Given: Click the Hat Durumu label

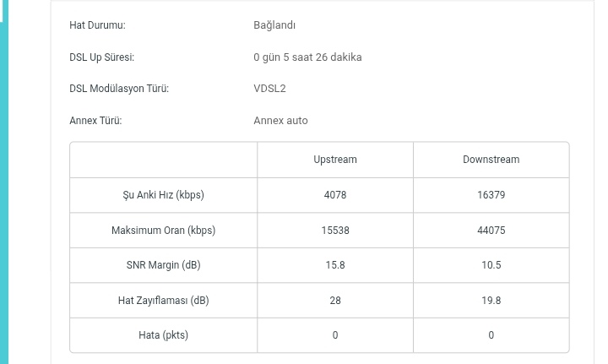Looking at the screenshot, I should (x=97, y=25).
